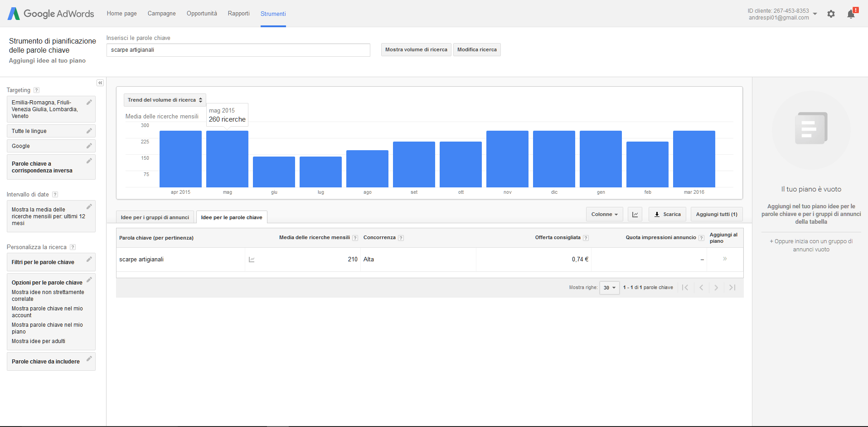The width and height of the screenshot is (868, 427).
Task: Sort by Parola chiave (per pertinenza) column header
Action: click(x=156, y=238)
